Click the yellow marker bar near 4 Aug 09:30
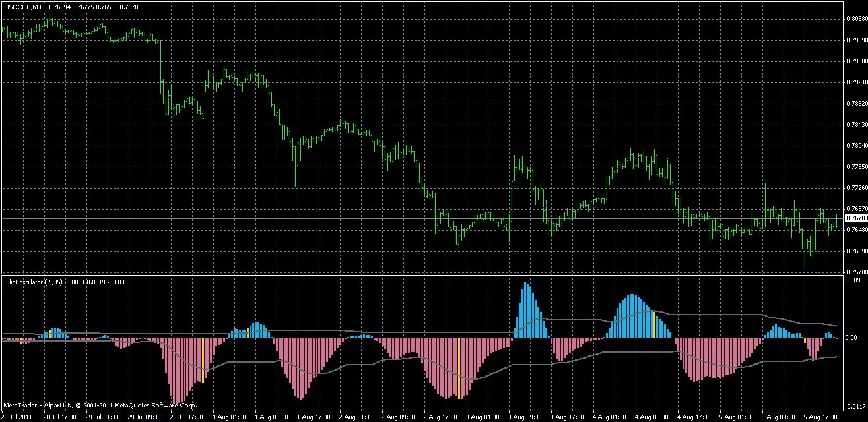This screenshot has height=422, width=868. 654,323
